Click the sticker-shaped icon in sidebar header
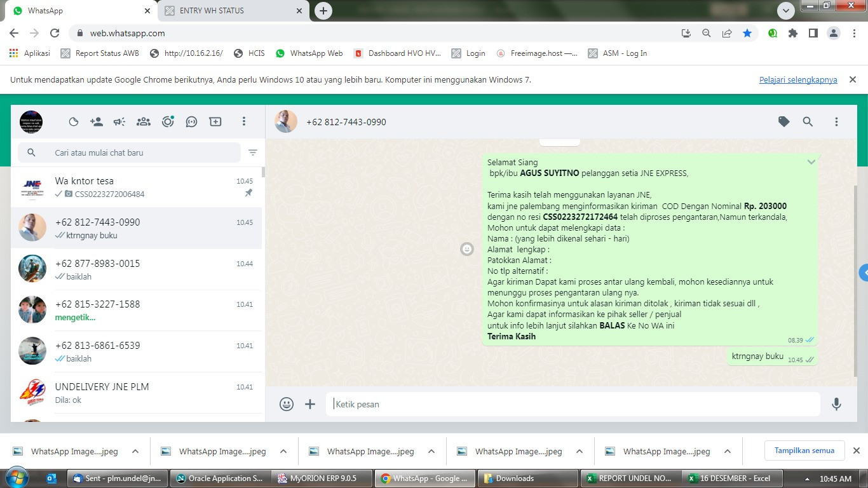This screenshot has width=868, height=488. [x=73, y=121]
